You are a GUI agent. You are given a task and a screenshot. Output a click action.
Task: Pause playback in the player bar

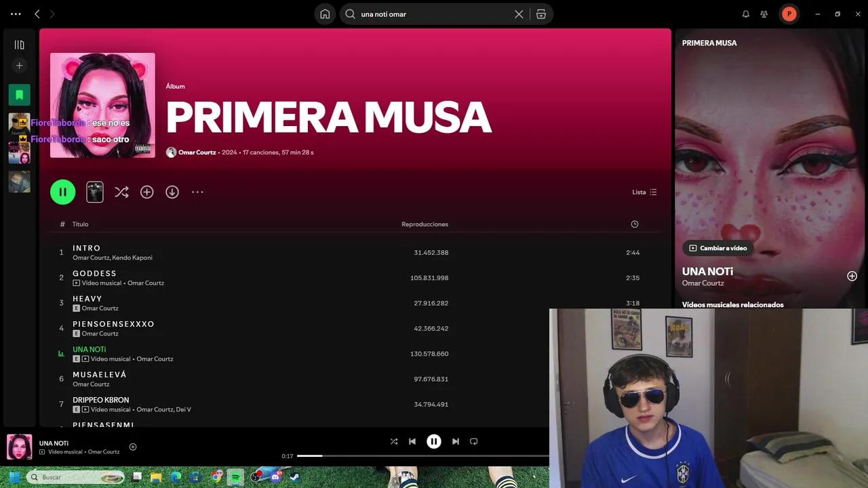pyautogui.click(x=434, y=441)
